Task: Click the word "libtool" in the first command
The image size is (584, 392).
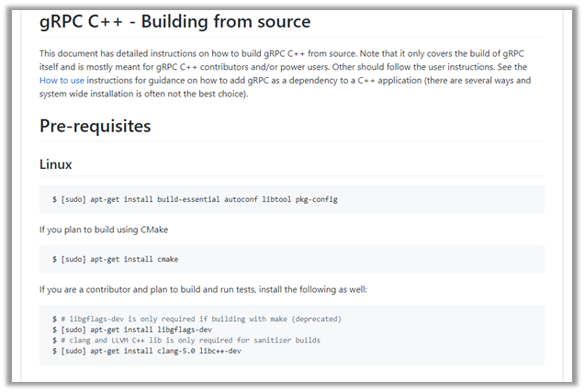Action: [276, 199]
